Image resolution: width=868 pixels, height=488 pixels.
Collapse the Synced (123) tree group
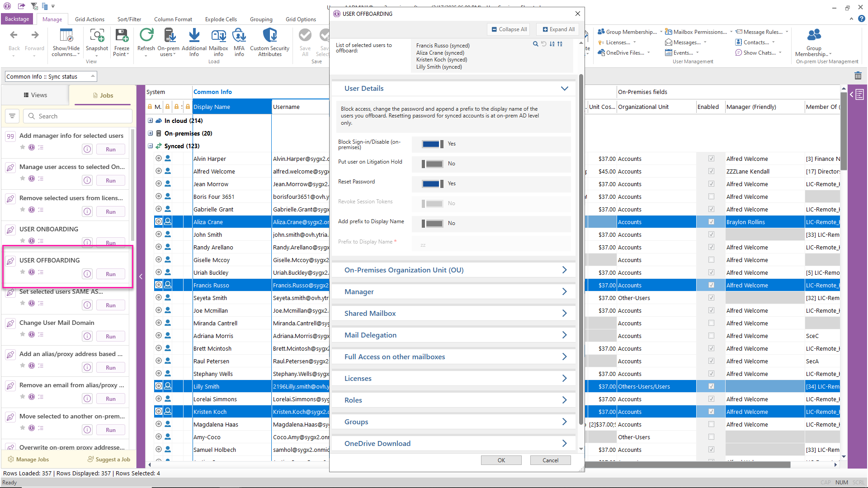pyautogui.click(x=150, y=146)
